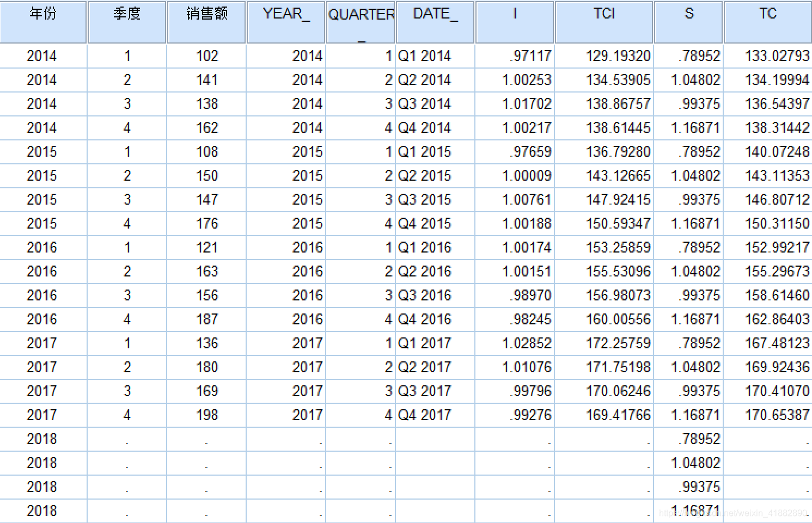
Task: Click sales value 187 cell
Action: click(206, 319)
